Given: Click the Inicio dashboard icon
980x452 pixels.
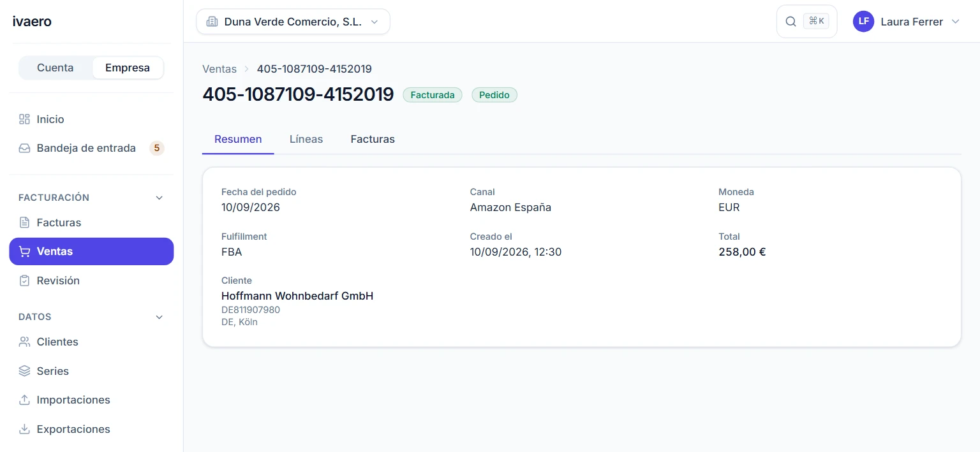Looking at the screenshot, I should 24,119.
